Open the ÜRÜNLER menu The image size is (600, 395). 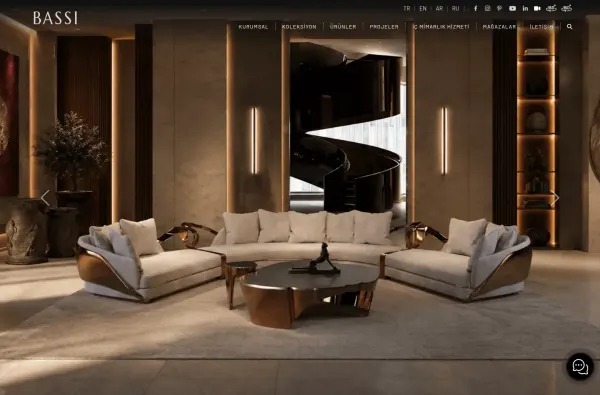[343, 27]
